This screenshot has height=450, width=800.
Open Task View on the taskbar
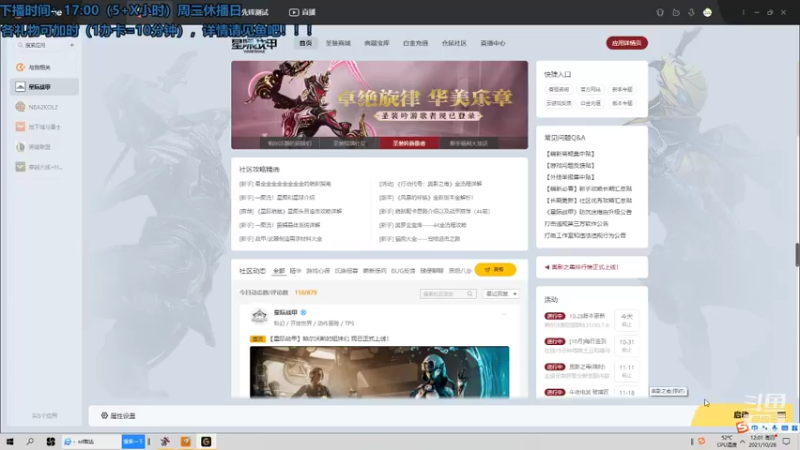[51, 441]
